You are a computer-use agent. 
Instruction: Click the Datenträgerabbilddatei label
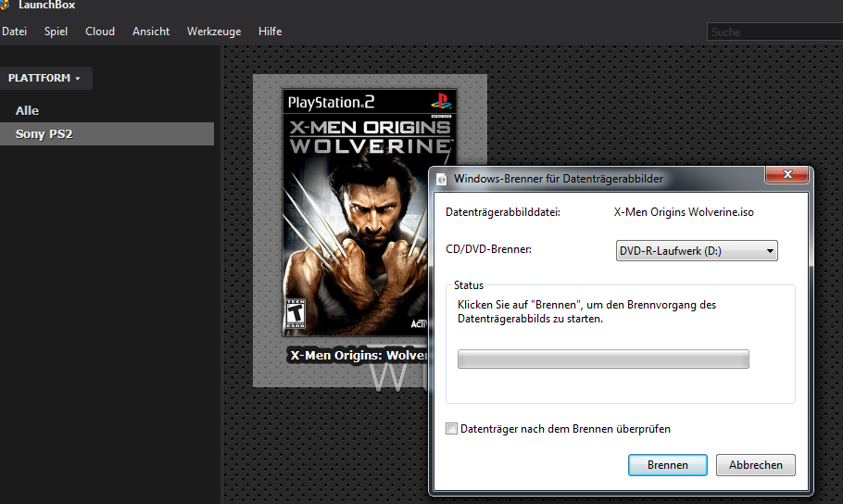click(503, 212)
